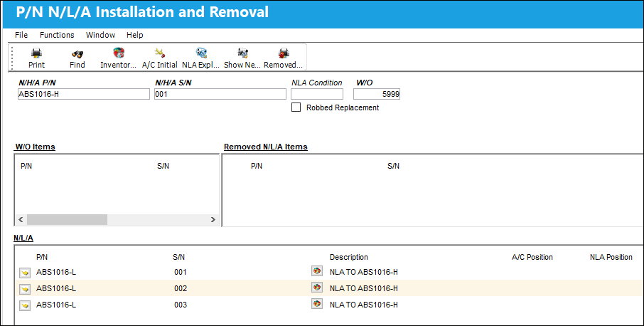Screen dimensions: 644x326
Task: Click the Removed N/L/A Items heading
Action: click(266, 147)
